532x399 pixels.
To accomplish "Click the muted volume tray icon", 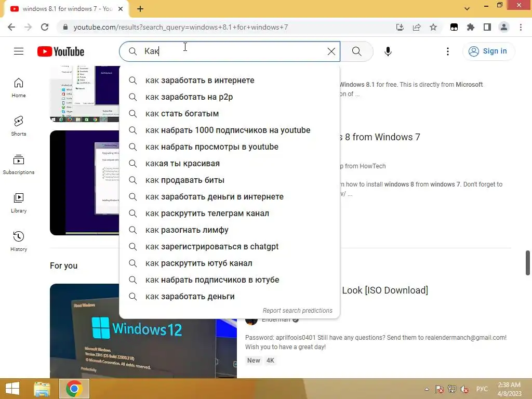I will [x=464, y=389].
